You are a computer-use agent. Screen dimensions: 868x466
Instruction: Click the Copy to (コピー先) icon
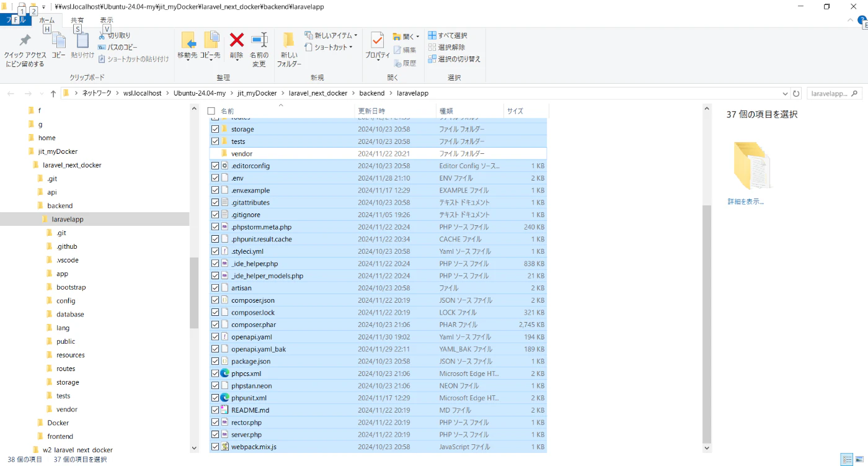point(211,40)
